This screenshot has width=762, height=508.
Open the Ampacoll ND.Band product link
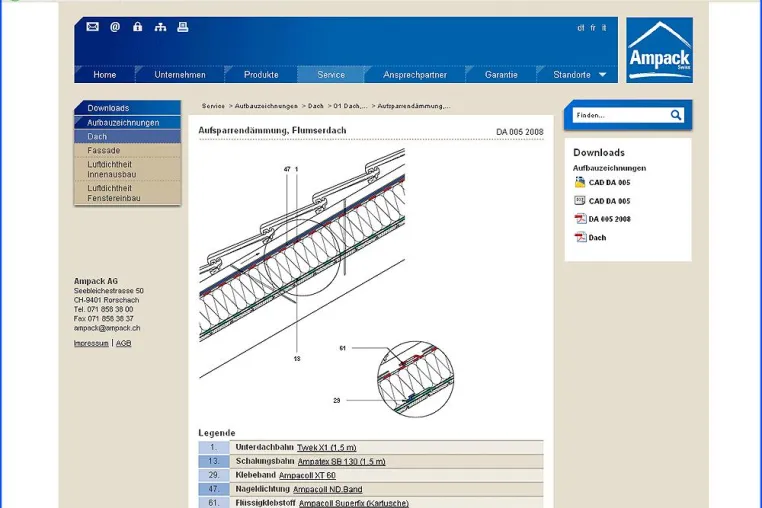click(x=328, y=489)
